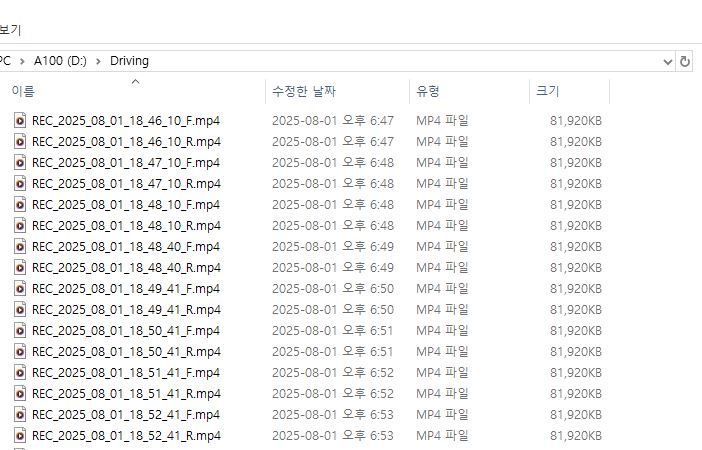This screenshot has width=702, height=450.
Task: Click the icon of REC_2025_08_01_18_46_10_R.mp4
Action: click(20, 141)
